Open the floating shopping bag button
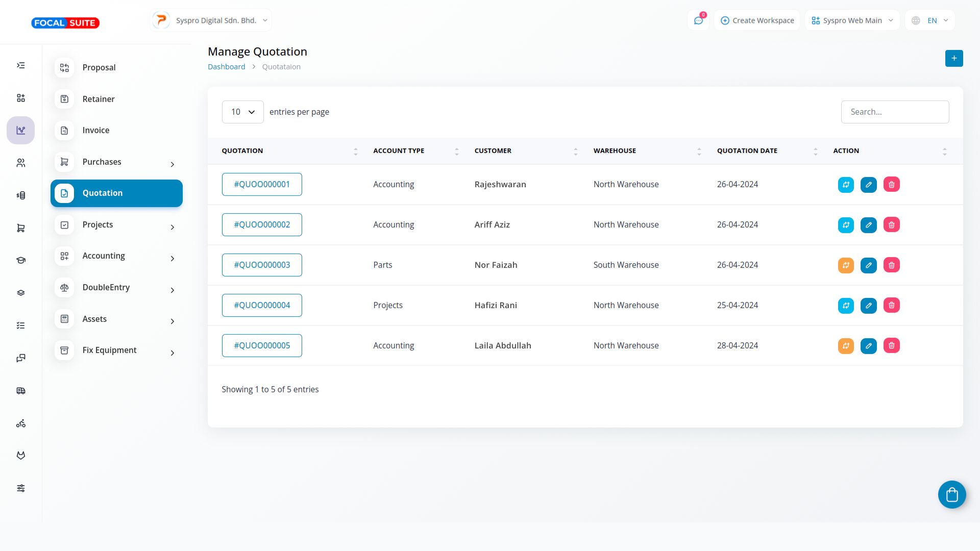The image size is (980, 551). click(x=951, y=494)
